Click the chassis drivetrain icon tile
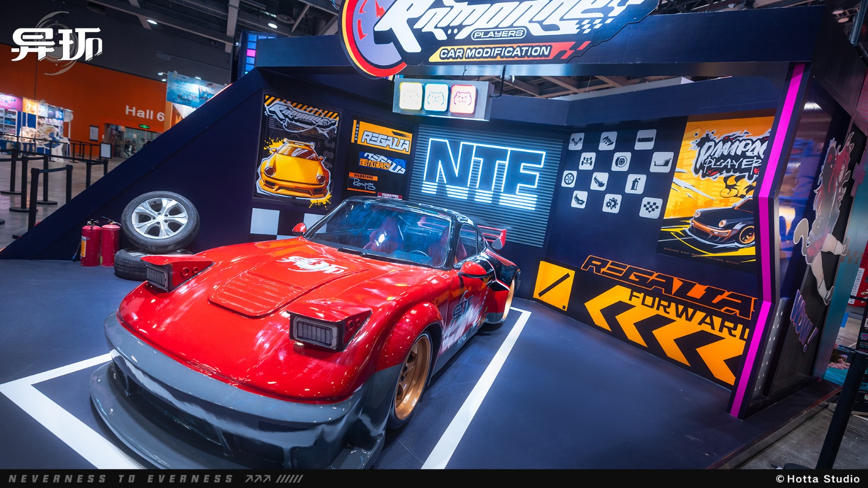This screenshot has height=488, width=868. [x=588, y=160]
